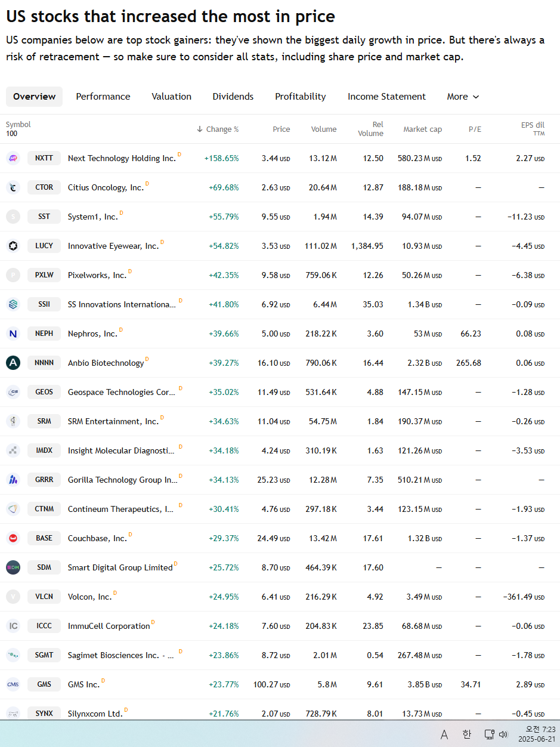Click the System1 logo icon
Screen dimensions: 560x747
[x=13, y=217]
